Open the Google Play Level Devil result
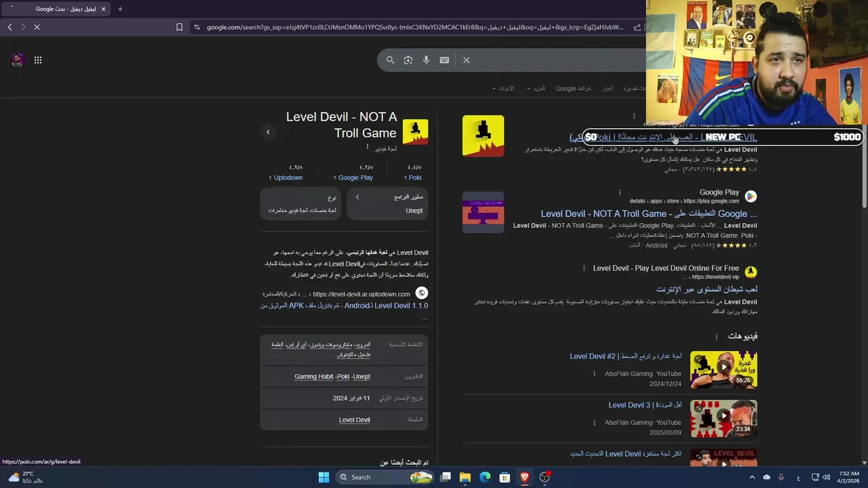Viewport: 868px width, 488px height. point(649,213)
